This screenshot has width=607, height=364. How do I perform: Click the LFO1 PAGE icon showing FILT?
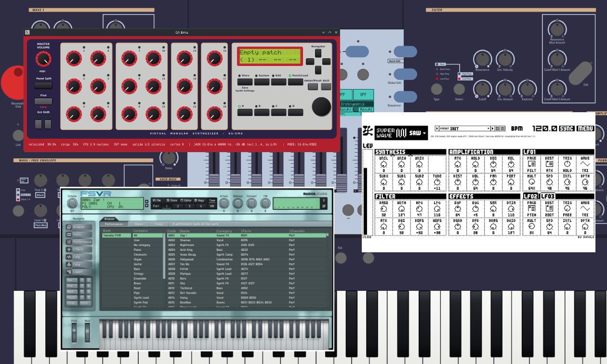pos(531,164)
